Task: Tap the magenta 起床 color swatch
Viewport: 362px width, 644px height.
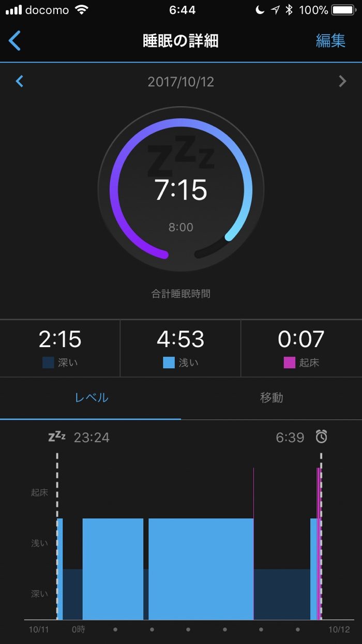Action: point(289,363)
